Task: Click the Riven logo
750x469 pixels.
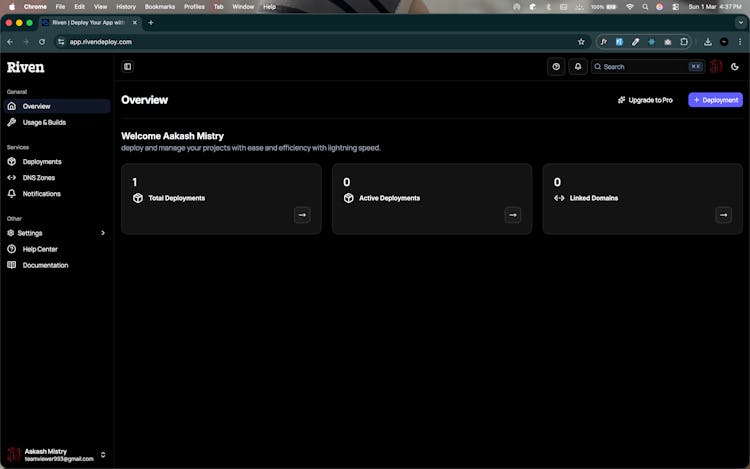Action: point(25,67)
